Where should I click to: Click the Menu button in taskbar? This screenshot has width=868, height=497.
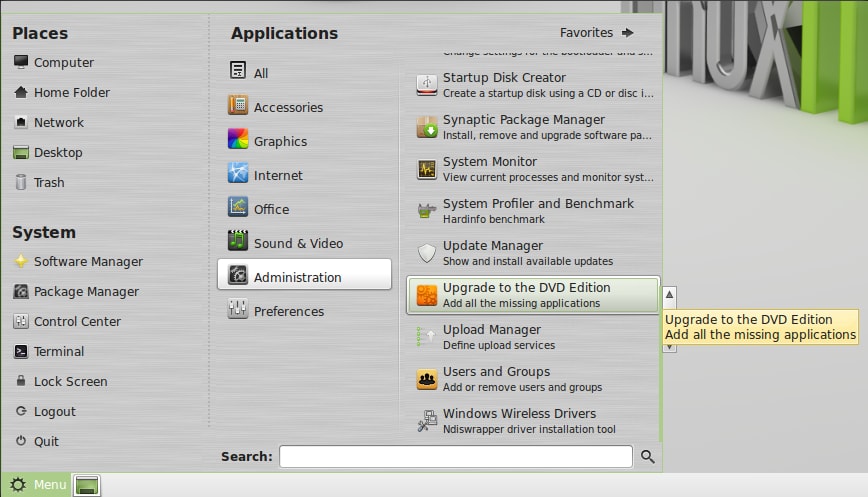coord(37,485)
